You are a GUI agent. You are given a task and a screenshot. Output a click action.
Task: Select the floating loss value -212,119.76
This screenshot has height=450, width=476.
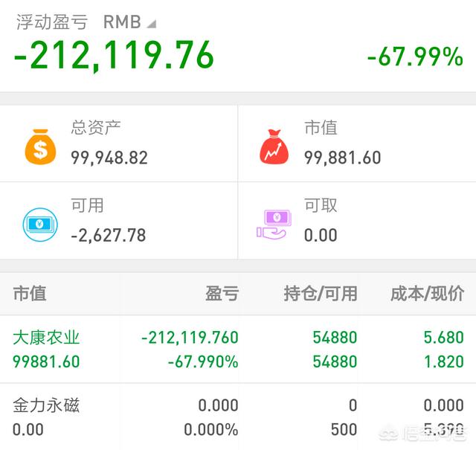114,56
